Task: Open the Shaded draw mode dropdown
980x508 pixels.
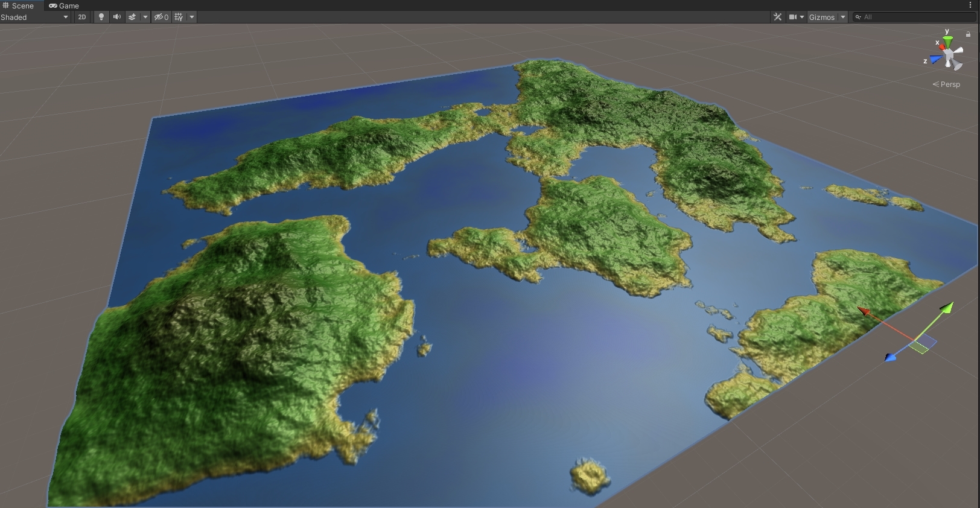Action: tap(35, 17)
